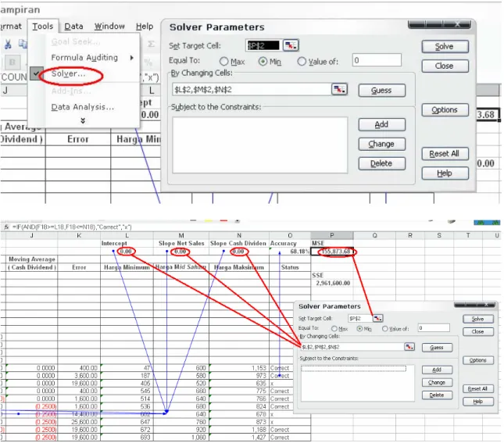Click the percent style icon
The height and width of the screenshot is (443, 504).
(x=148, y=62)
